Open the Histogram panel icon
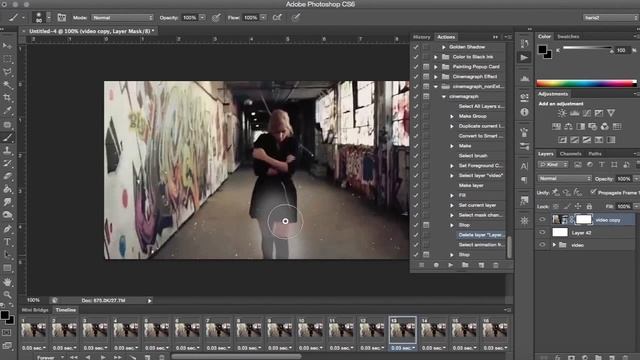 [x=524, y=78]
